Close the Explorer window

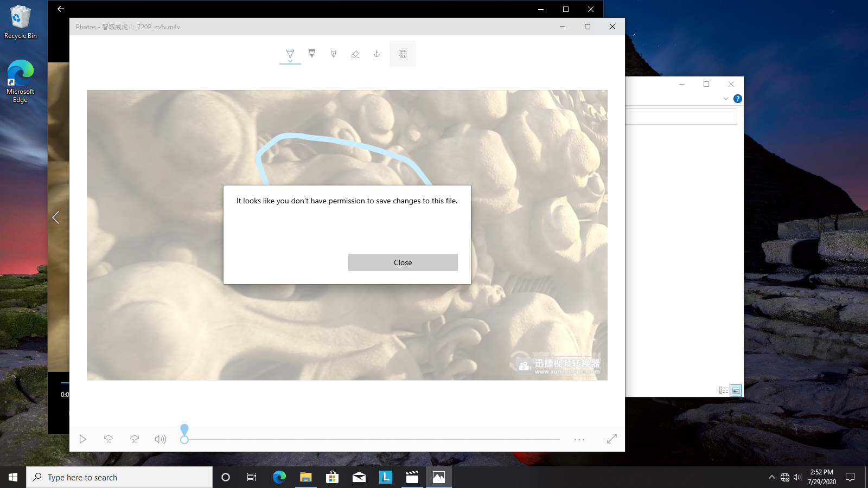(x=731, y=84)
